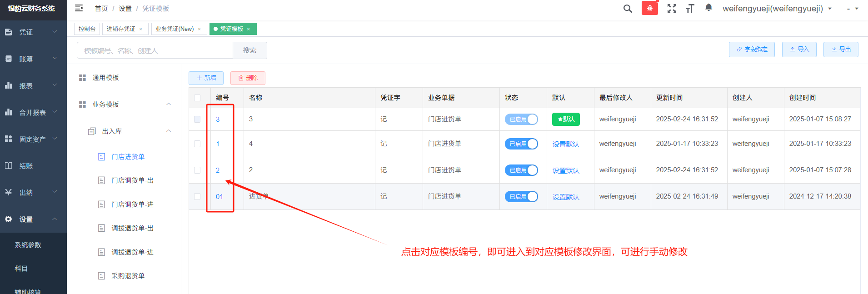Click 设置默认 for template 01
The image size is (868, 294).
point(566,197)
